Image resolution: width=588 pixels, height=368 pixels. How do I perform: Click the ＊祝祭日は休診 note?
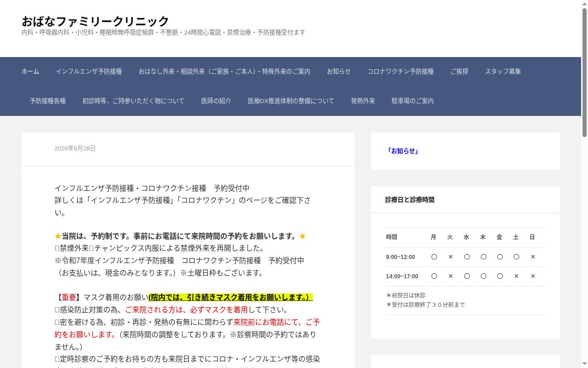click(x=406, y=295)
